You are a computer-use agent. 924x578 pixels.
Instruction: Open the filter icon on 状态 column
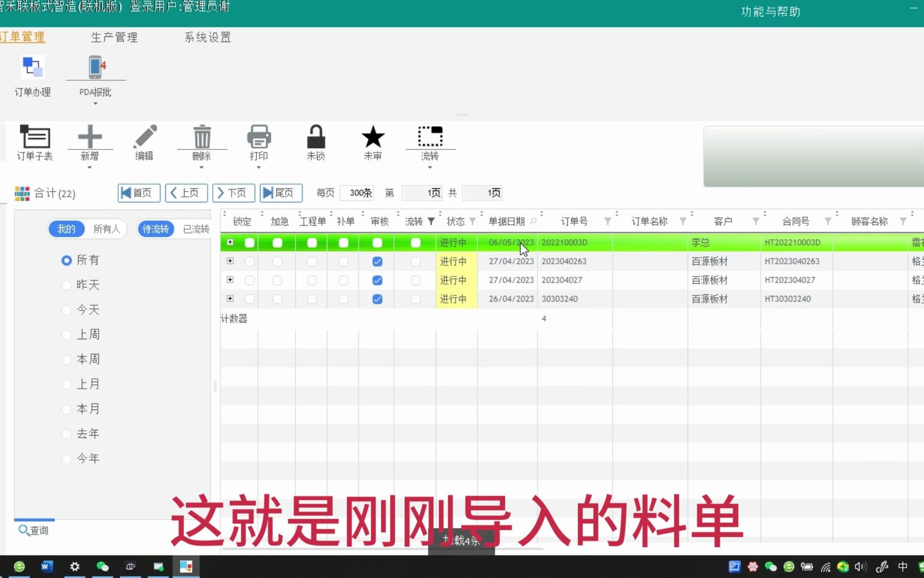pos(473,222)
